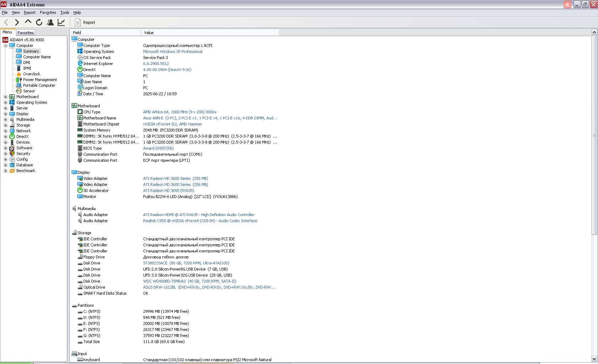Open the Microsoft Windows XP Professional link
Image resolution: width=598 pixels, height=364 pixels.
173,52
